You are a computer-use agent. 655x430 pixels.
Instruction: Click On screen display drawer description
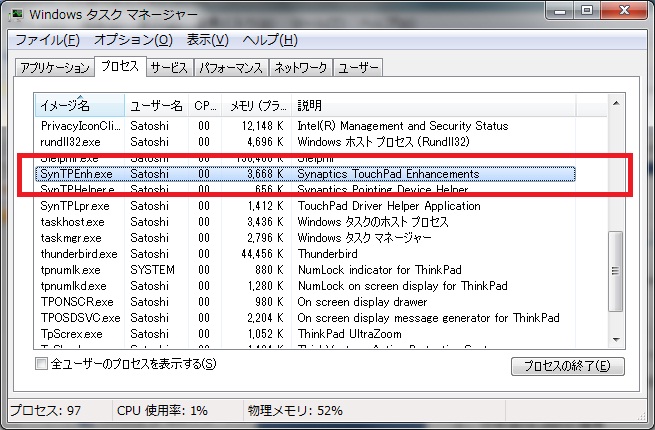pos(362,302)
